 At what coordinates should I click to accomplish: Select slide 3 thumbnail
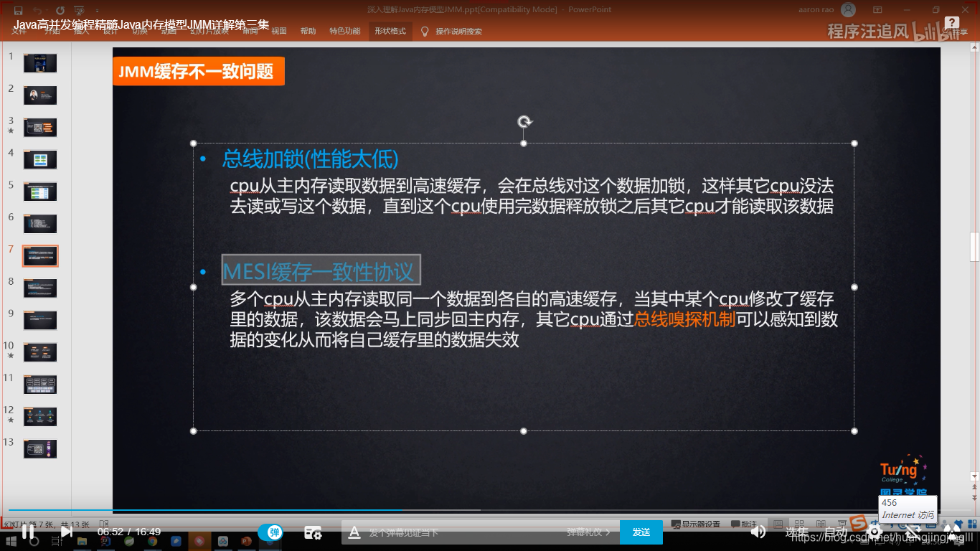coord(40,128)
